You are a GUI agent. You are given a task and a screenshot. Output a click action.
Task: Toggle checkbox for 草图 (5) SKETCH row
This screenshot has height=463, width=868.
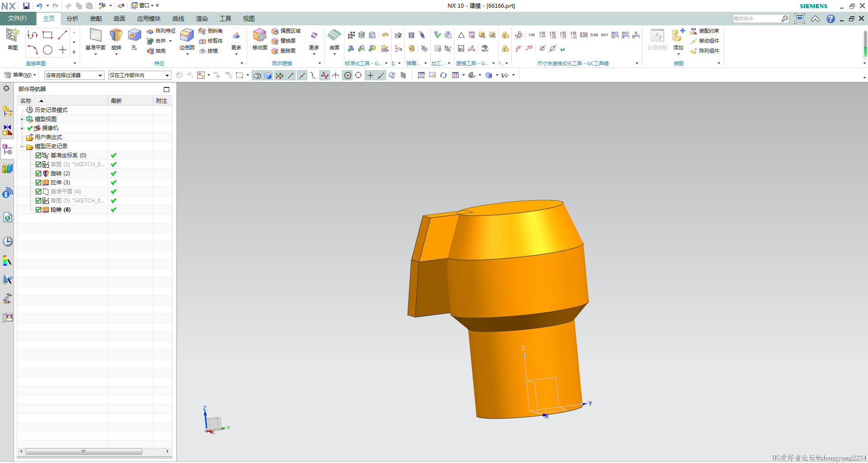[x=38, y=201]
